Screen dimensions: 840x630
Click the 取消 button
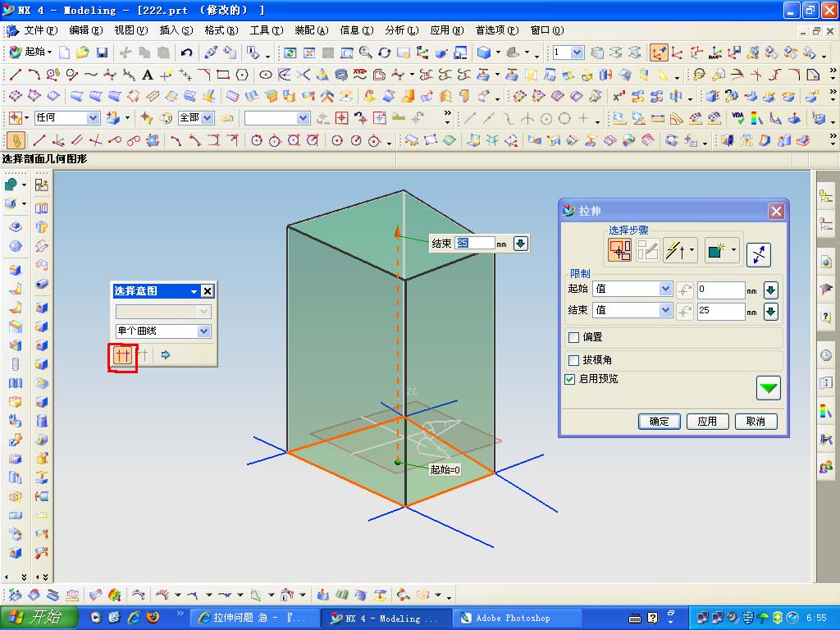coord(756,422)
